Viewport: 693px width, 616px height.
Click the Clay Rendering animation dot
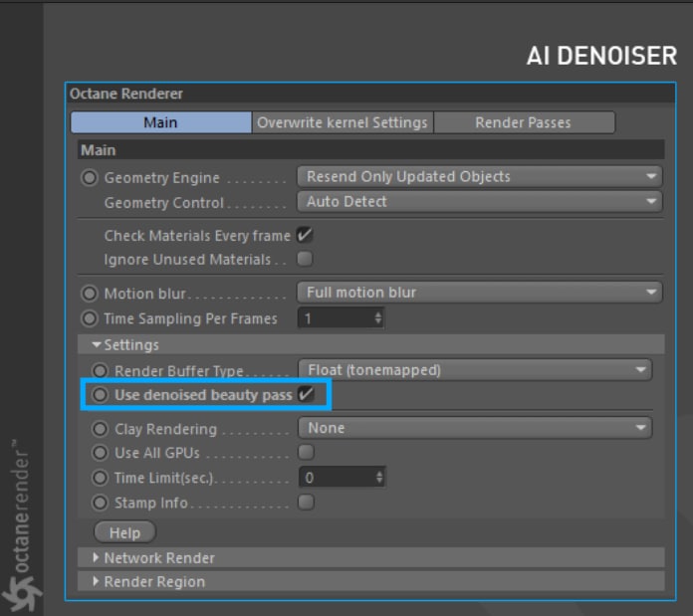tap(100, 429)
